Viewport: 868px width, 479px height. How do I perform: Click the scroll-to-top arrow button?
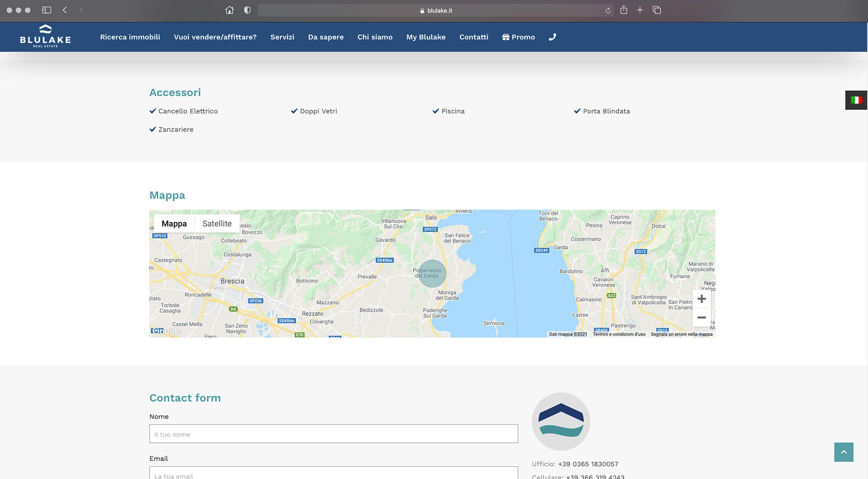(x=844, y=452)
